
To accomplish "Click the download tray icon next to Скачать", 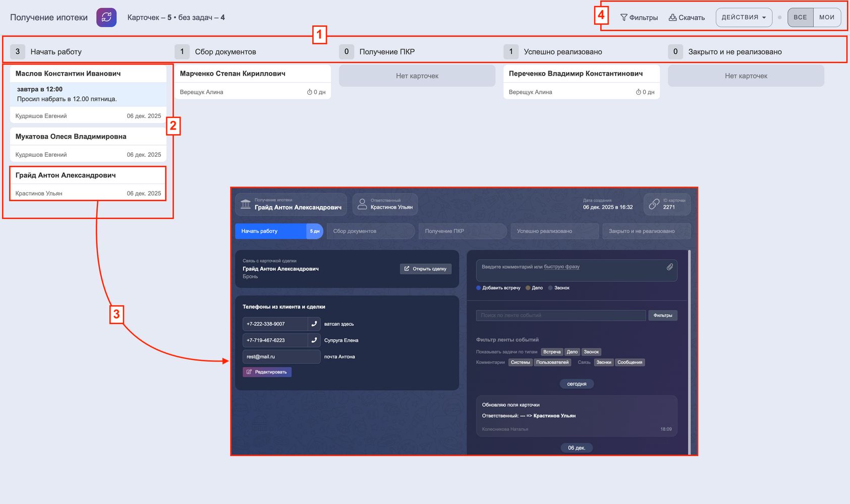I will point(672,18).
